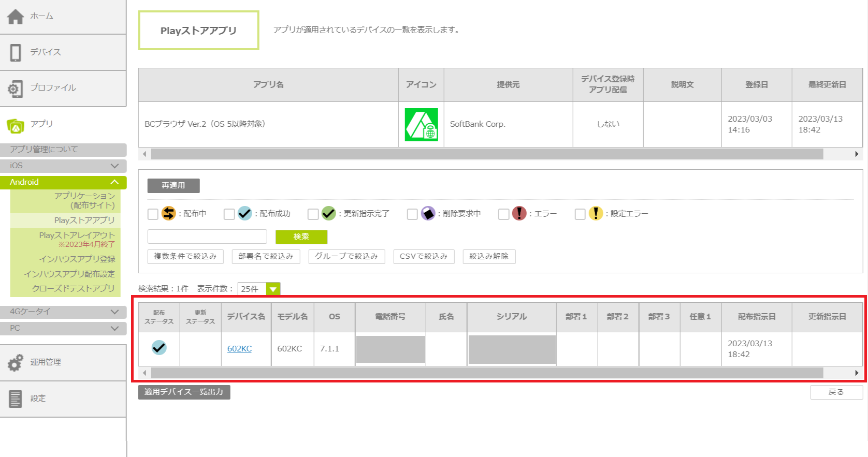Select the Profile gear-phone icon
Image resolution: width=868 pixels, height=457 pixels.
pyautogui.click(x=16, y=89)
